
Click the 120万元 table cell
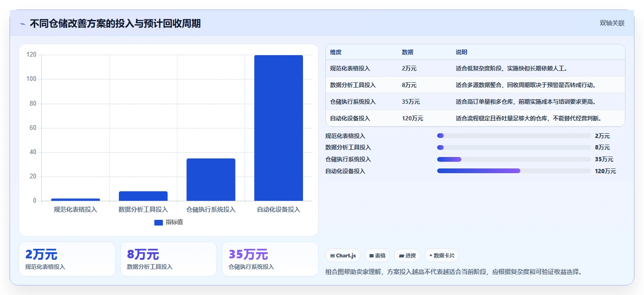click(x=412, y=118)
